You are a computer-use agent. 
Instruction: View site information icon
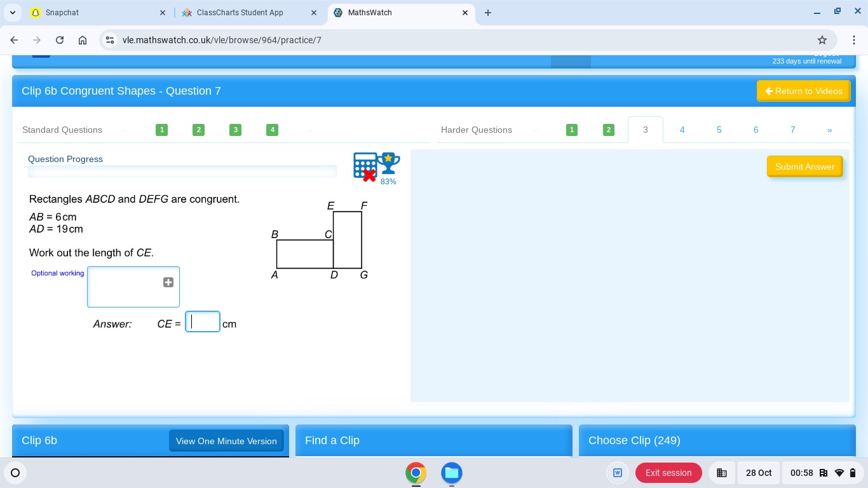pyautogui.click(x=111, y=40)
